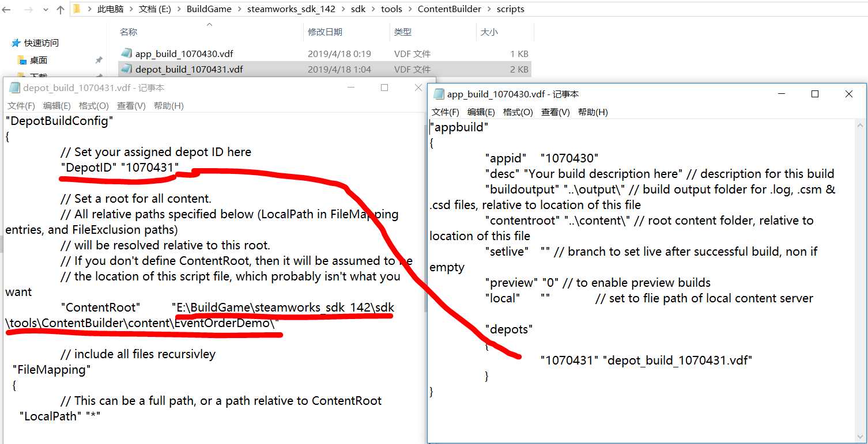Open 编辑(E) menu in depot_build Notepad
Screen dimensions: 868x444
pyautogui.click(x=57, y=106)
